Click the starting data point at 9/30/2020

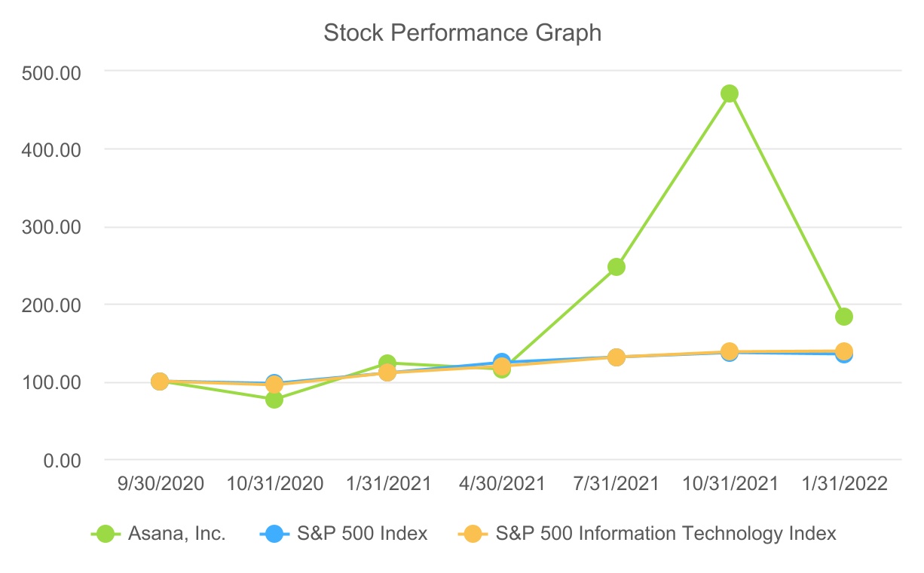click(160, 381)
